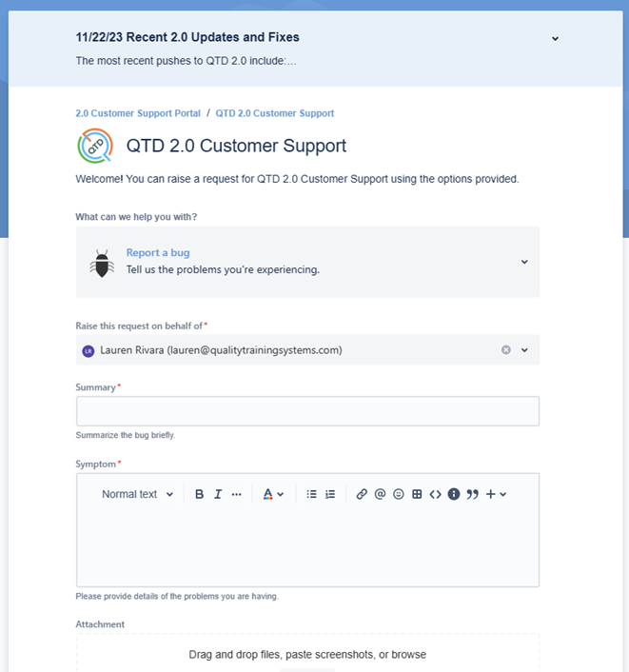629x672 pixels.
Task: Open the 2.0 Customer Support Portal breadcrumb
Action: (x=138, y=113)
